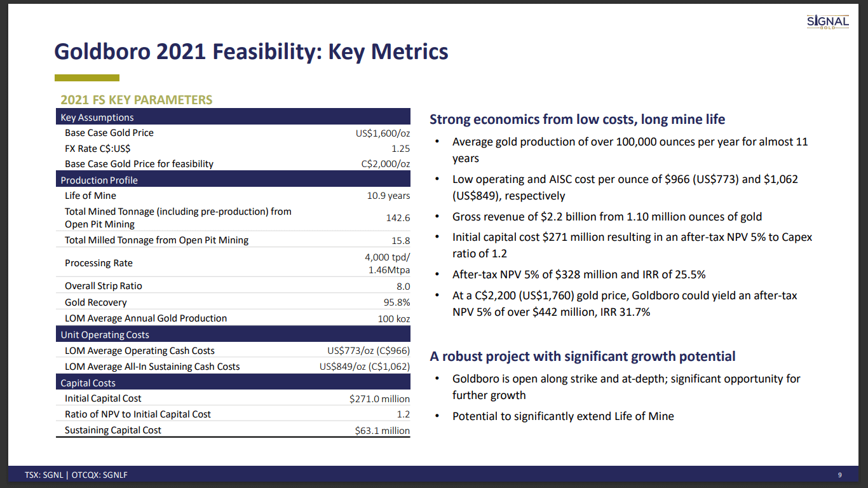Click the 'Unit Operating Costs' section header
The image size is (868, 488).
pos(233,334)
